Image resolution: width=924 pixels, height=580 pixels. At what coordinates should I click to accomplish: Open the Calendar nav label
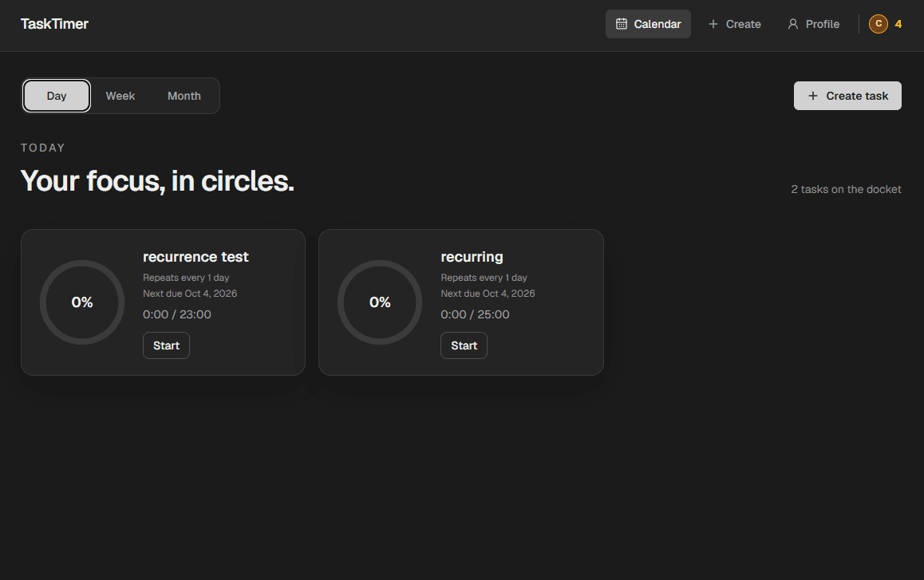click(x=657, y=24)
